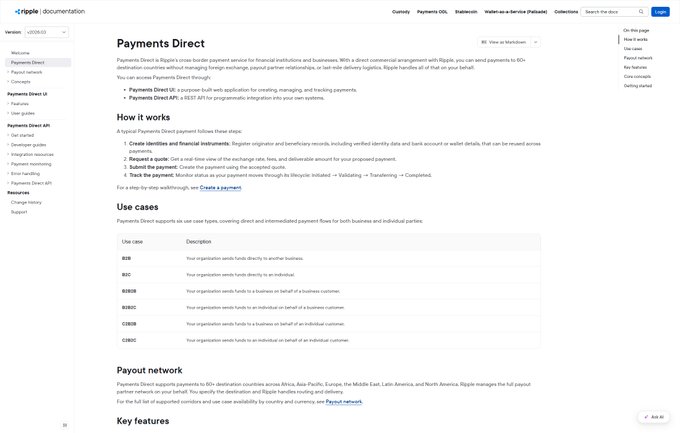Open the Collections navigation item
The width and height of the screenshot is (680, 433).
pyautogui.click(x=566, y=12)
